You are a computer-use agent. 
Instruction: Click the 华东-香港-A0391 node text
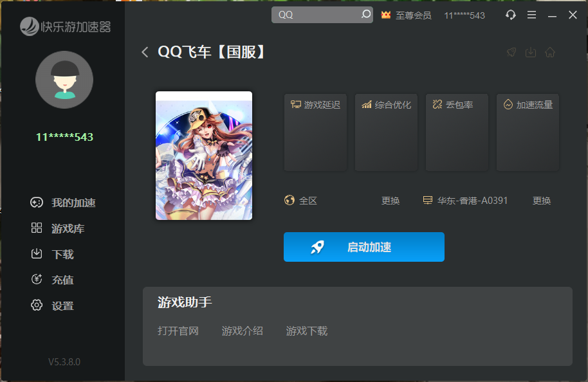point(472,201)
